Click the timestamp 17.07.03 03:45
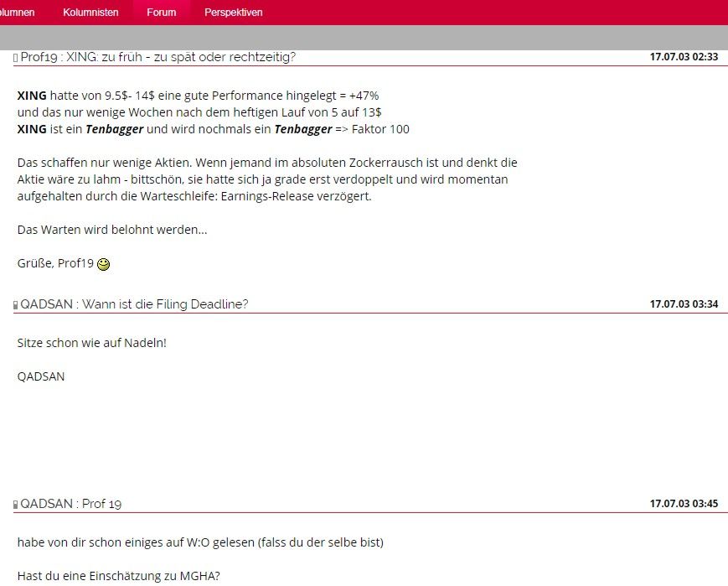Screen dimensions: 728x586 (684, 504)
